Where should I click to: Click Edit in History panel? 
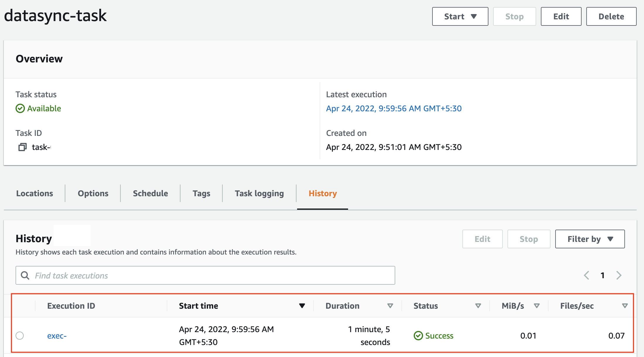pyautogui.click(x=482, y=239)
